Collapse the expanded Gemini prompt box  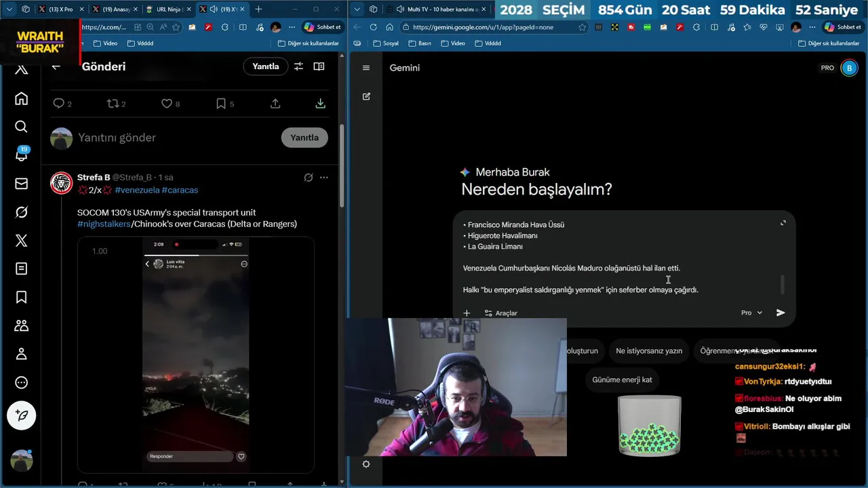[783, 223]
